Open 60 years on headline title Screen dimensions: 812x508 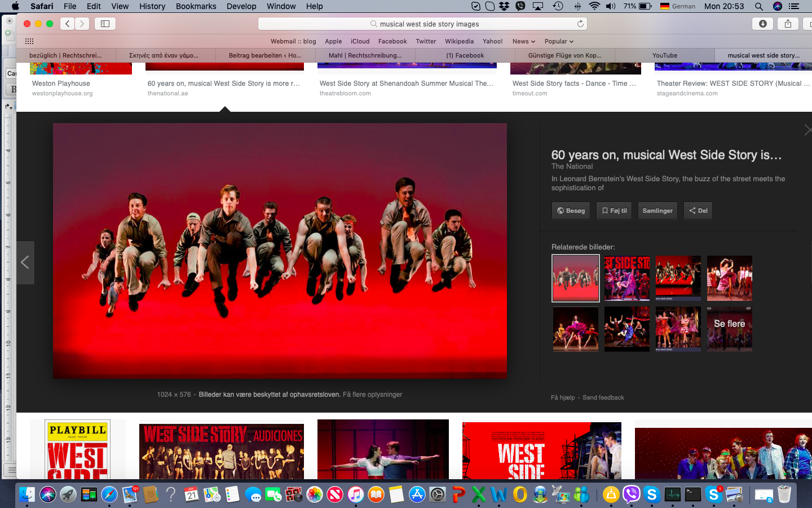[667, 155]
